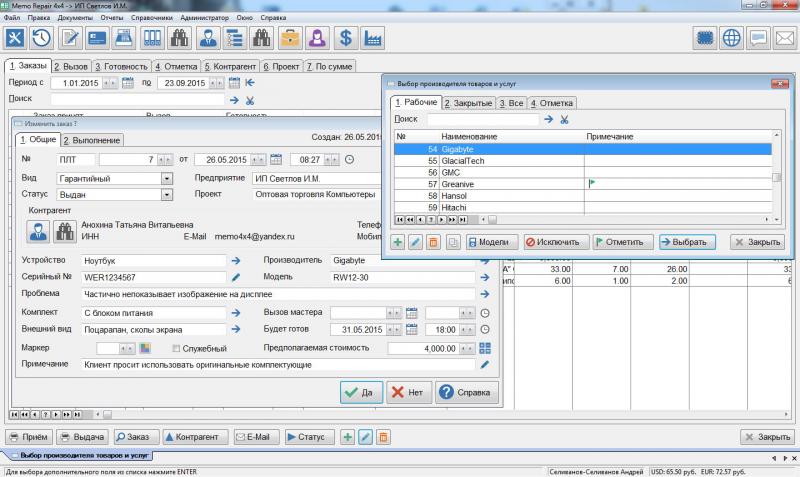Select Hitachi row in manufacturer list
Viewport: 800px width, 477px height.
coord(583,208)
